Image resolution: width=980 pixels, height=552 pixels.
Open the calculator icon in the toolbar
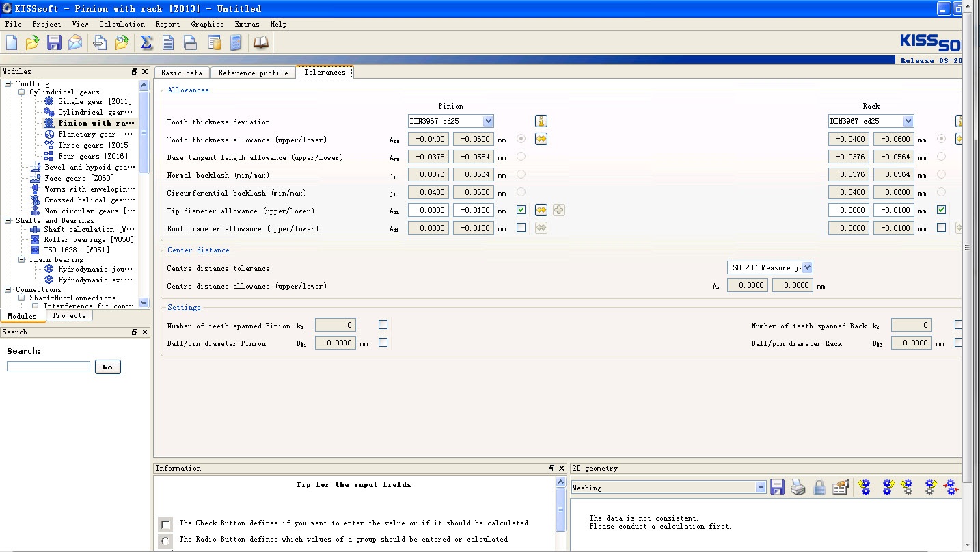point(236,42)
